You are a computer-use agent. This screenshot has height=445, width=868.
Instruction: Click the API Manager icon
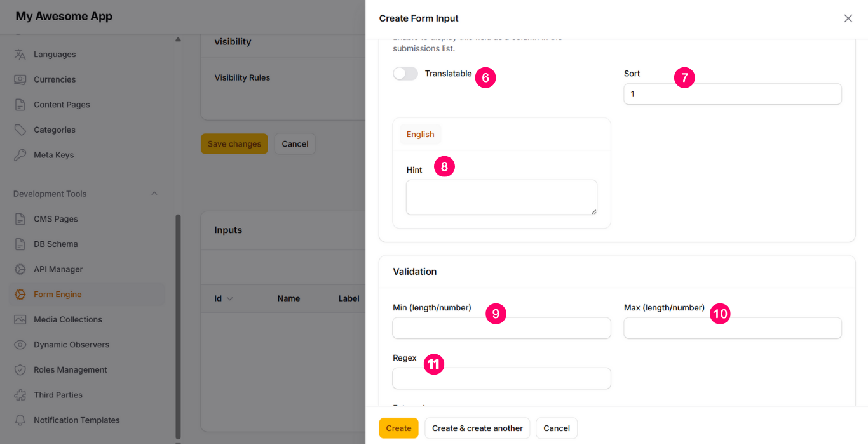click(20, 269)
